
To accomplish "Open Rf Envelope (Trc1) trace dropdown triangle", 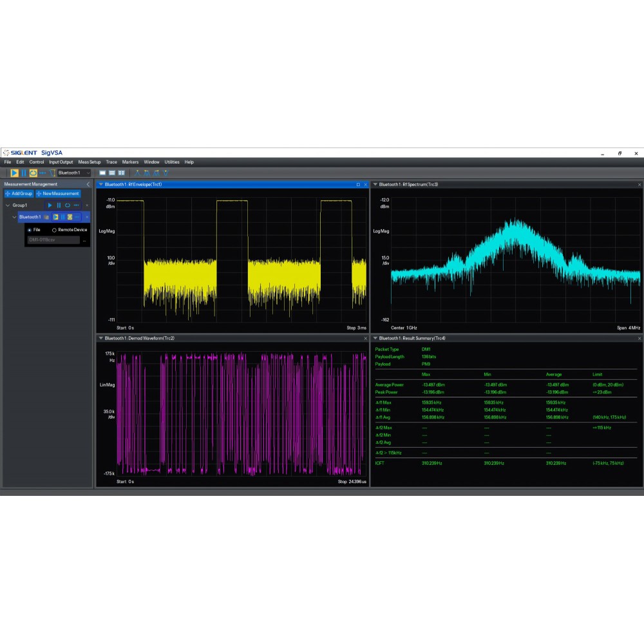I will (100, 184).
